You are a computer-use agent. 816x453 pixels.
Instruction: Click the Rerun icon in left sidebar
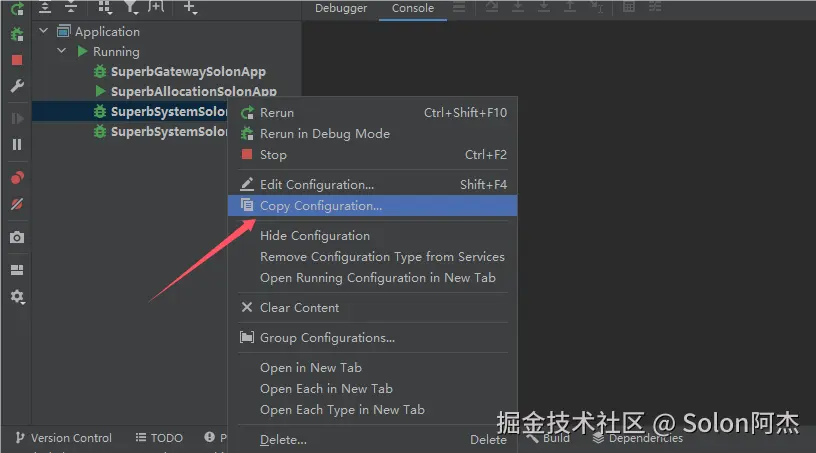tap(17, 8)
